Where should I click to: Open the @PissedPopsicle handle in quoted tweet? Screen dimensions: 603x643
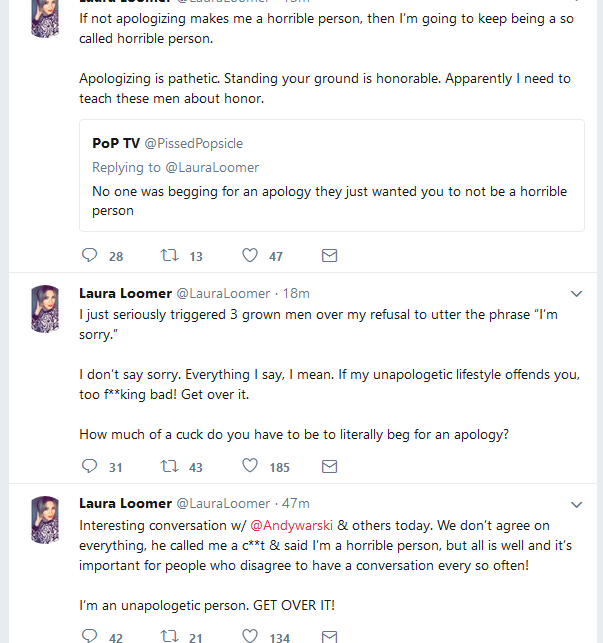click(194, 144)
